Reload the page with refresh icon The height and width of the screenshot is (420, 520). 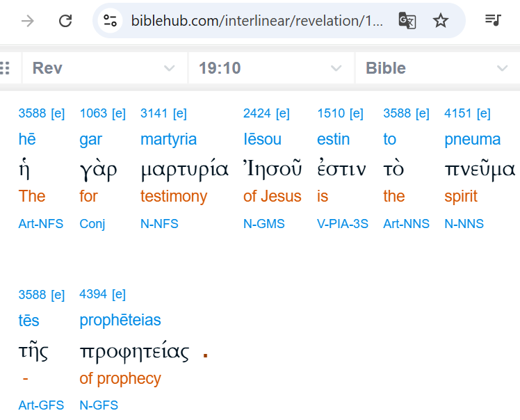(x=65, y=21)
